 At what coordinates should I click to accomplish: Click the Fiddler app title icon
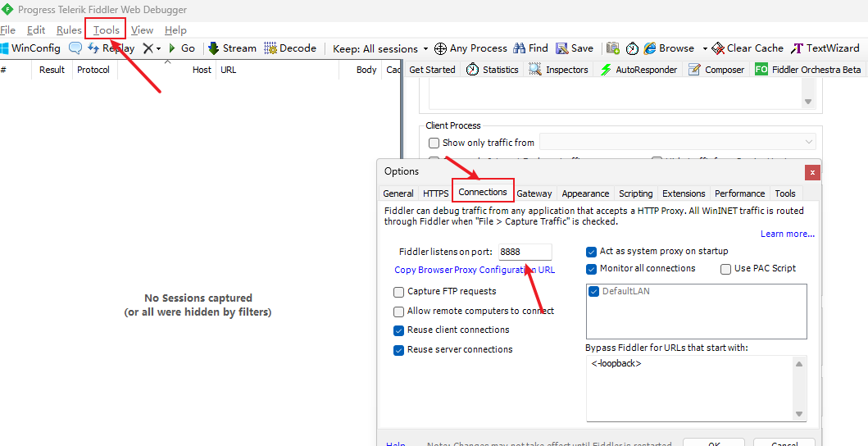[7, 9]
